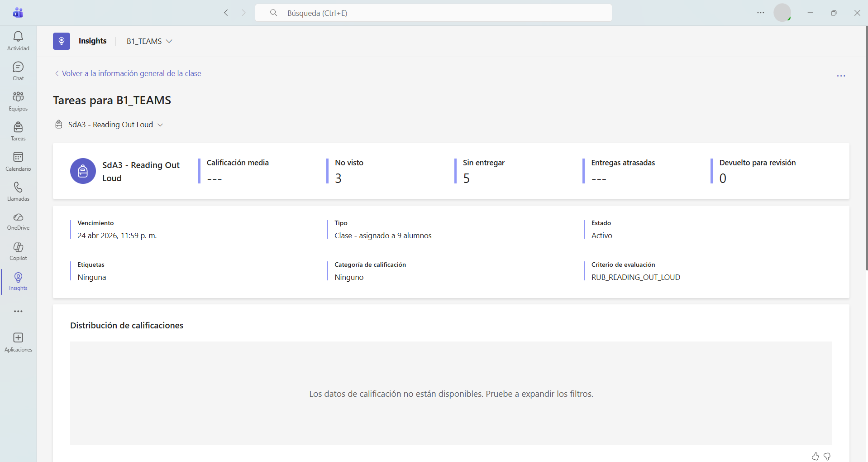Image resolution: width=868 pixels, height=462 pixels.
Task: Return to class overview link
Action: coord(128,73)
